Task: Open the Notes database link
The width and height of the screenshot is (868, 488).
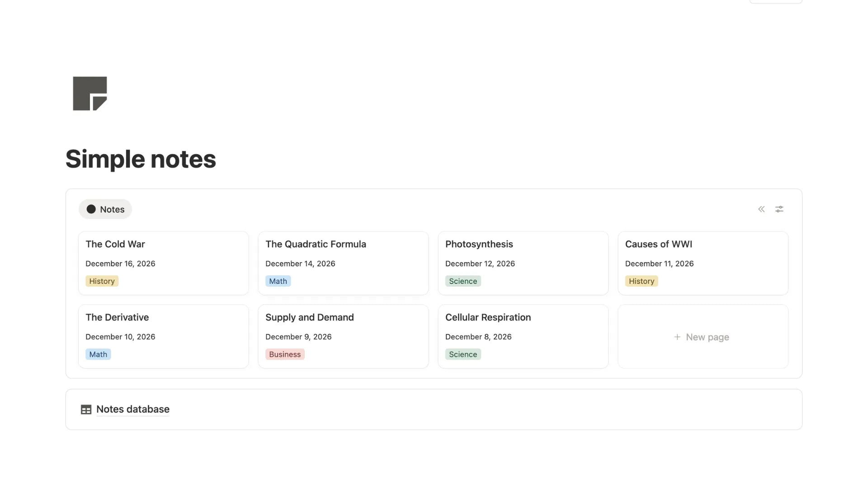Action: click(x=133, y=409)
